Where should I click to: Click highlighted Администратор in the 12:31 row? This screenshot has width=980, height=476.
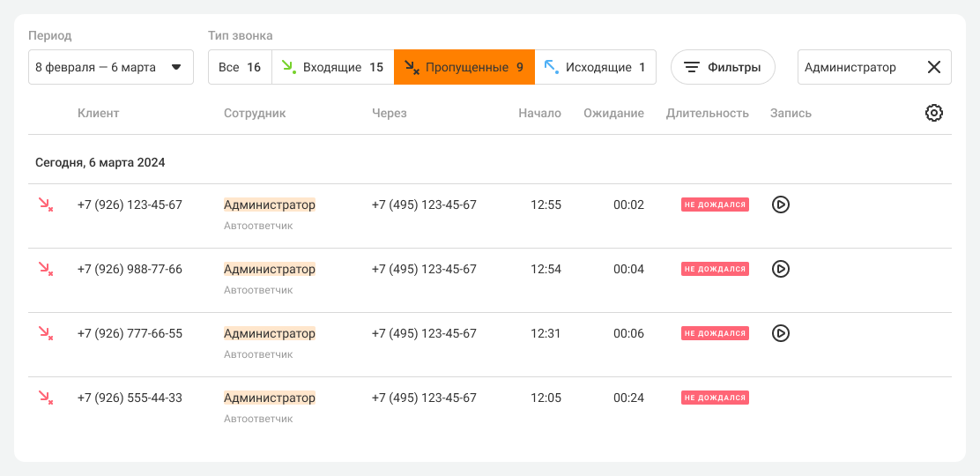[269, 333]
